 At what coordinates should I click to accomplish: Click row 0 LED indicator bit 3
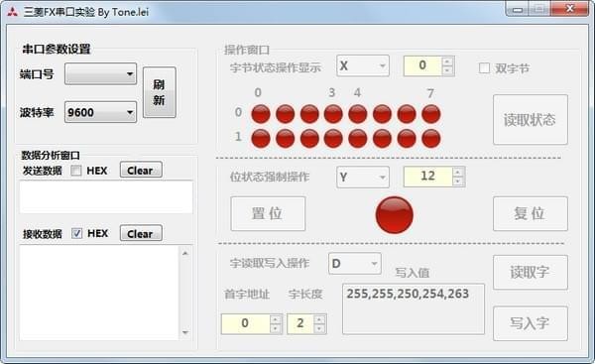[333, 114]
